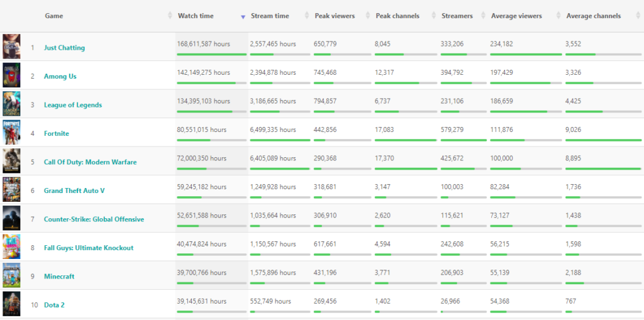Screen dimensions: 644x320
Task: Click the Just Chatting game thumbnail
Action: click(x=11, y=47)
